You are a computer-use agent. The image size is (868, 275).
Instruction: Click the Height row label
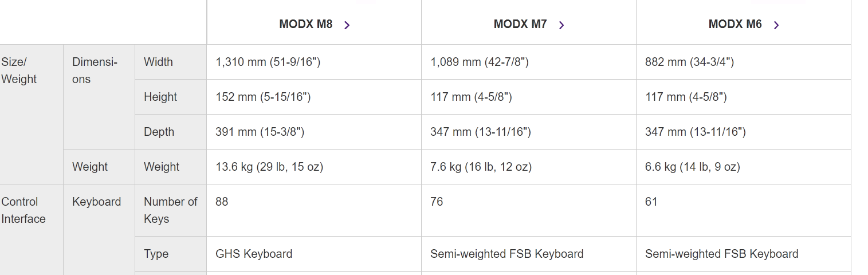pyautogui.click(x=160, y=97)
